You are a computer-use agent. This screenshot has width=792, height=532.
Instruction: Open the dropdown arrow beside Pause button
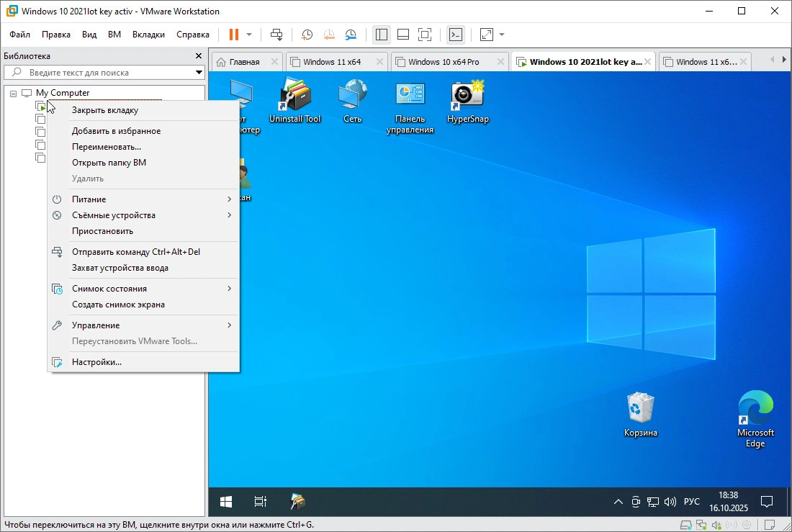(249, 35)
